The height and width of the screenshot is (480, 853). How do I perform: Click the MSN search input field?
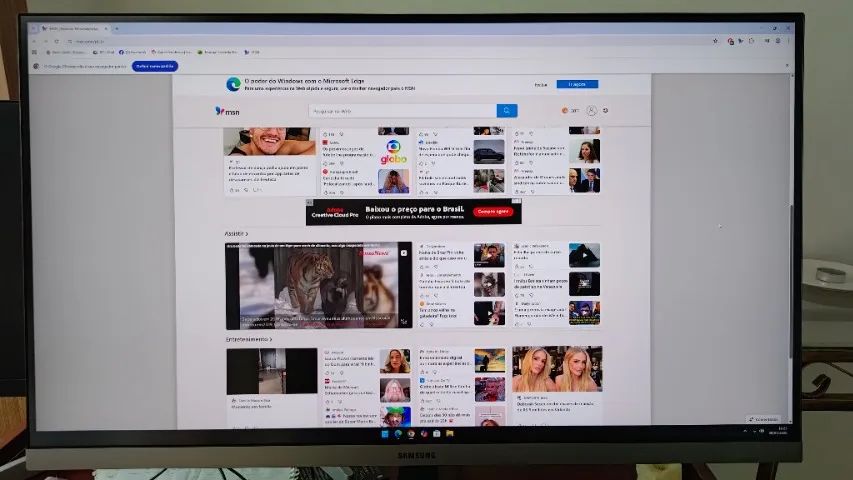click(403, 111)
